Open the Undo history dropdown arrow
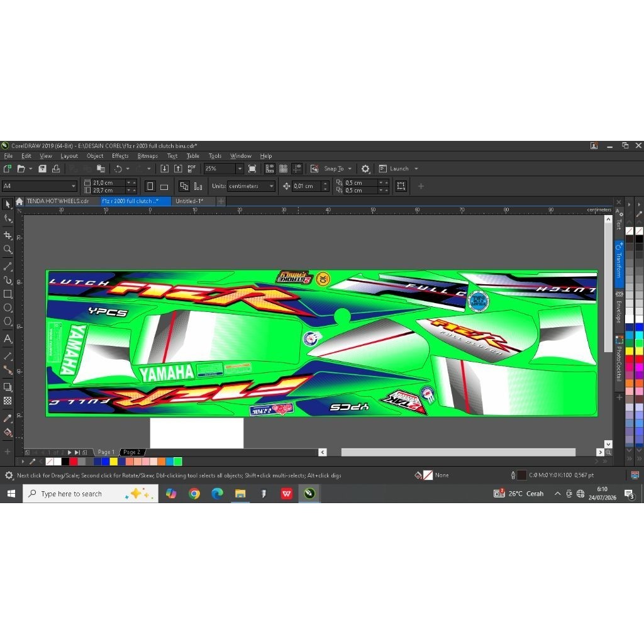The image size is (644, 644). (x=128, y=169)
